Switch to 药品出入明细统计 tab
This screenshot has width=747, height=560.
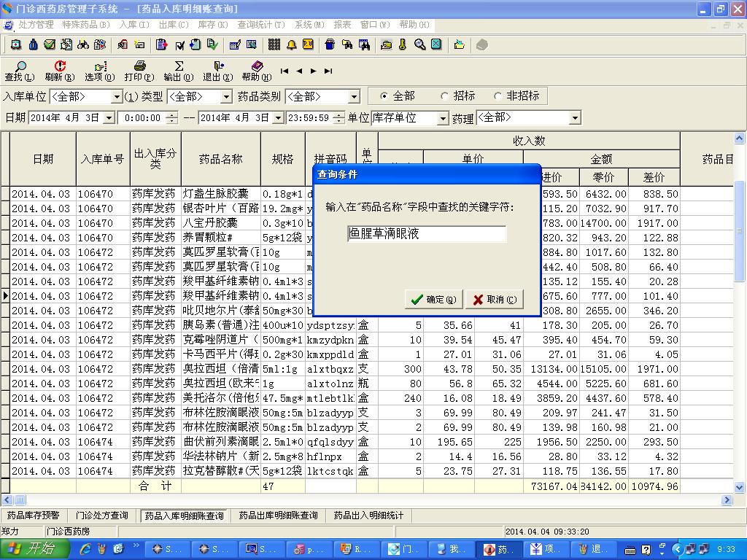368,516
